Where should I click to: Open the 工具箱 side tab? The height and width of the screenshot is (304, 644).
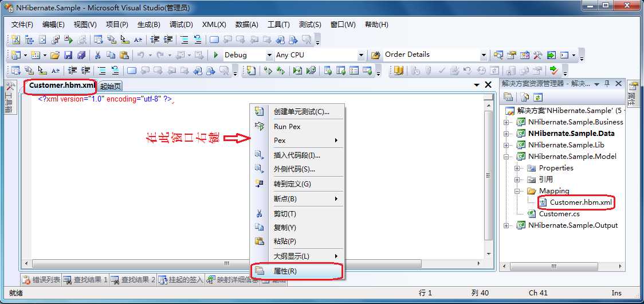click(x=10, y=98)
